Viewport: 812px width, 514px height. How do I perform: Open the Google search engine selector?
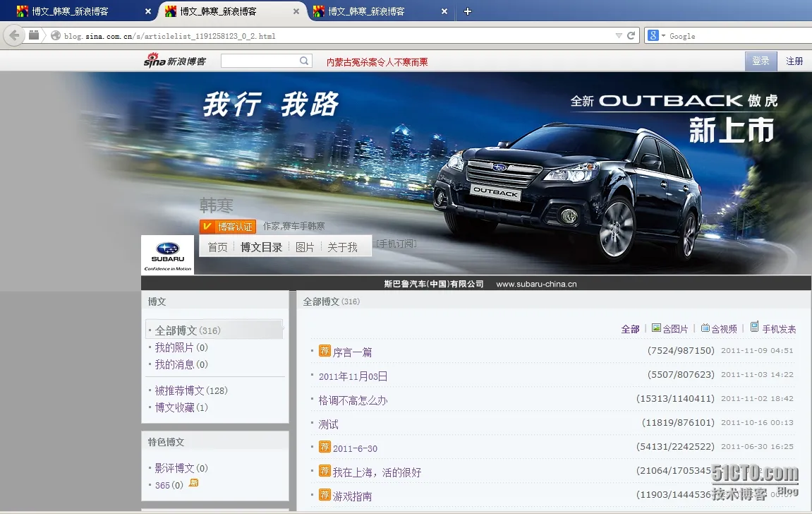pos(656,36)
